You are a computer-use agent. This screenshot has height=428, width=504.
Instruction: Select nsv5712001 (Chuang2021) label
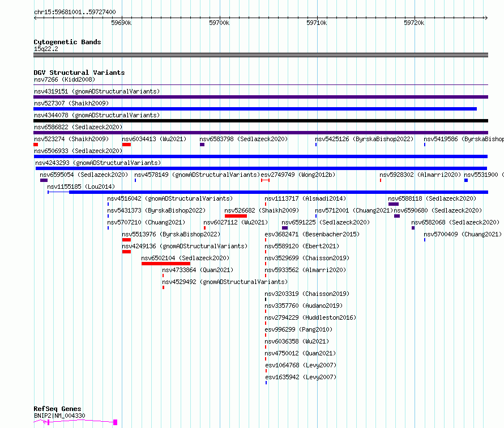point(354,210)
